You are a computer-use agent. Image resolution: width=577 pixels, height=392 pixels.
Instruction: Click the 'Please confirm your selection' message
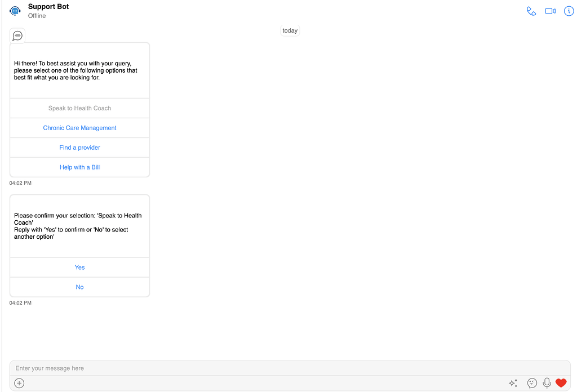coord(78,226)
